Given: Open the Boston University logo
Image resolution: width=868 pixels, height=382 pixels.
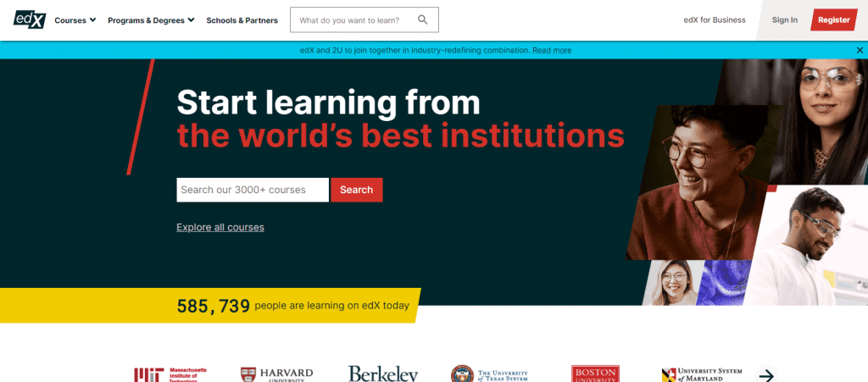Looking at the screenshot, I should pyautogui.click(x=595, y=374).
